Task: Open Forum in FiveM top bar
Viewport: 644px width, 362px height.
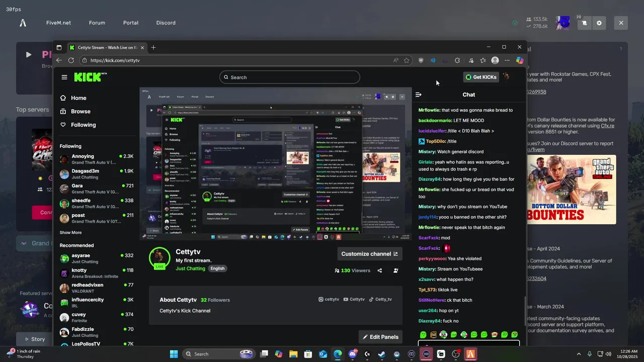Action: coord(97,23)
